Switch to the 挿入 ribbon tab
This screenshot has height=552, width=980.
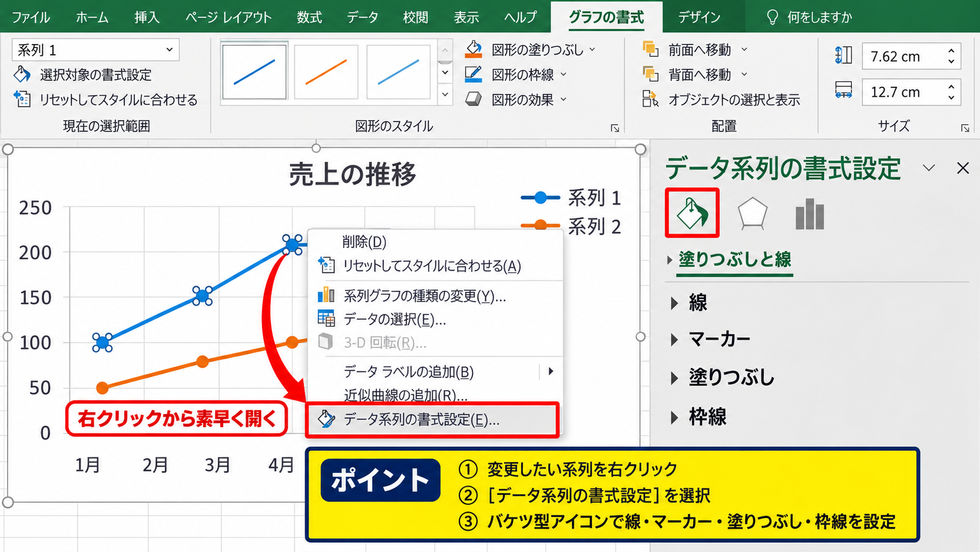tap(147, 17)
